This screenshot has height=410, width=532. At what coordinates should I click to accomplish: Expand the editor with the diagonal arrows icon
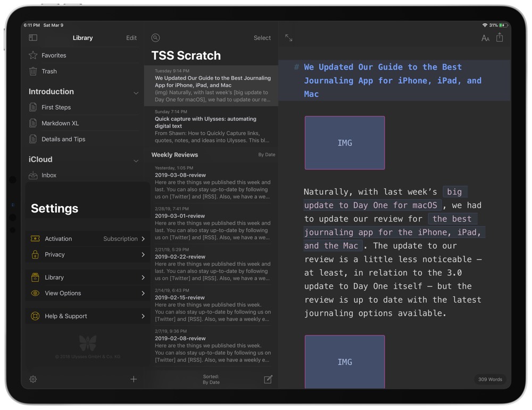pos(288,38)
